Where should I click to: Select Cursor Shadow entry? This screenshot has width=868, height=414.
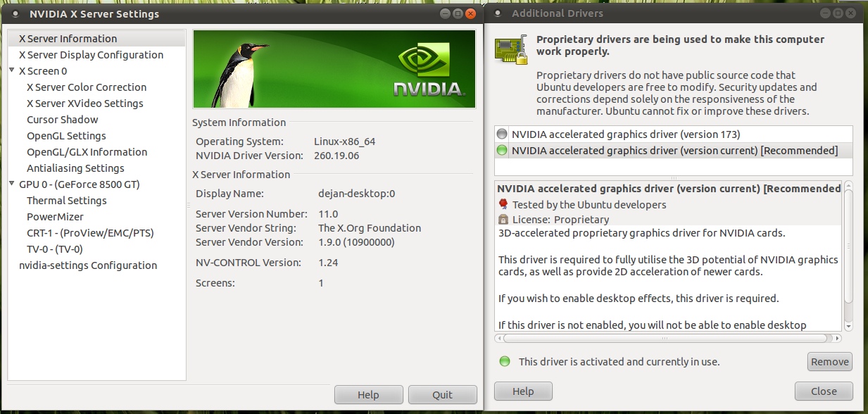(62, 120)
